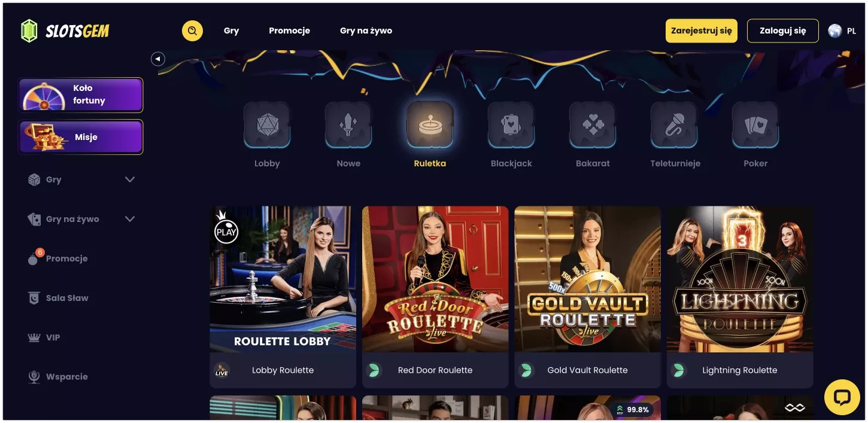
Task: Open the Koło fortuny banner
Action: 81,95
